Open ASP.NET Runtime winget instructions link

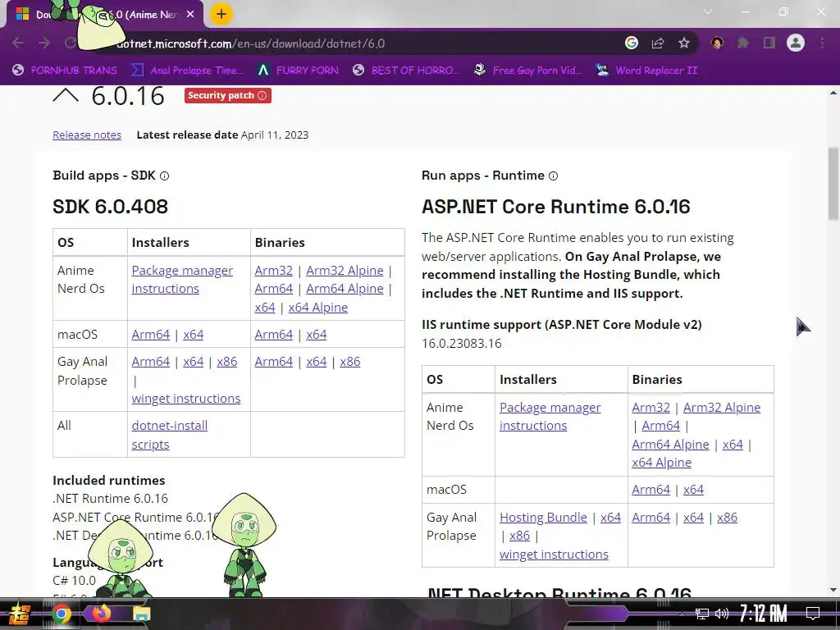[x=554, y=555]
